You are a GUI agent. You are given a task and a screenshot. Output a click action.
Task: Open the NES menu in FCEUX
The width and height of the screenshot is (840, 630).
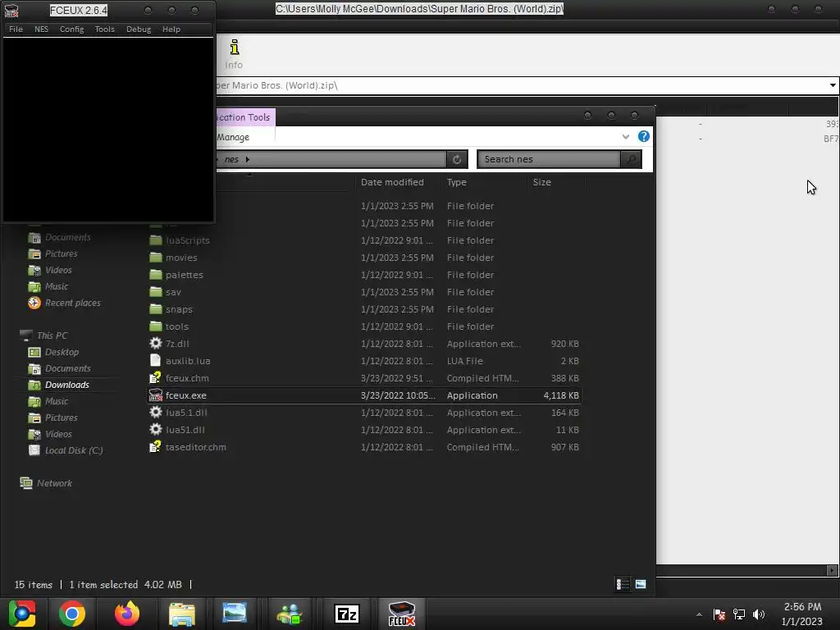(41, 29)
